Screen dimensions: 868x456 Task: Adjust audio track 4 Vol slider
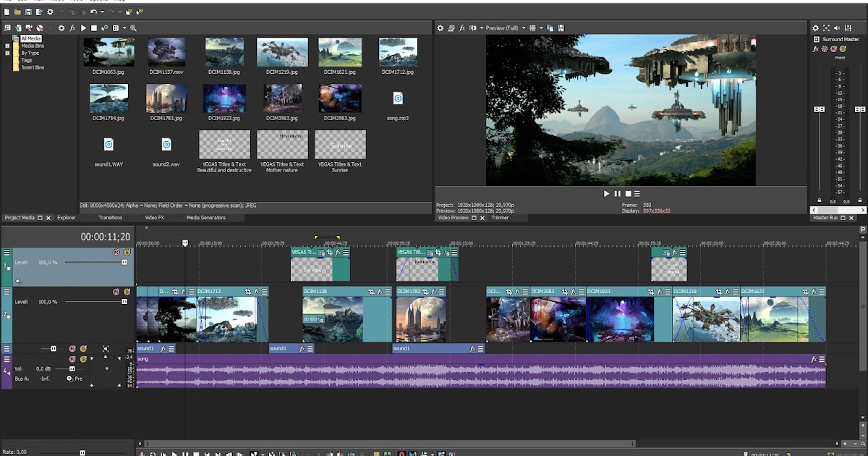pyautogui.click(x=72, y=369)
